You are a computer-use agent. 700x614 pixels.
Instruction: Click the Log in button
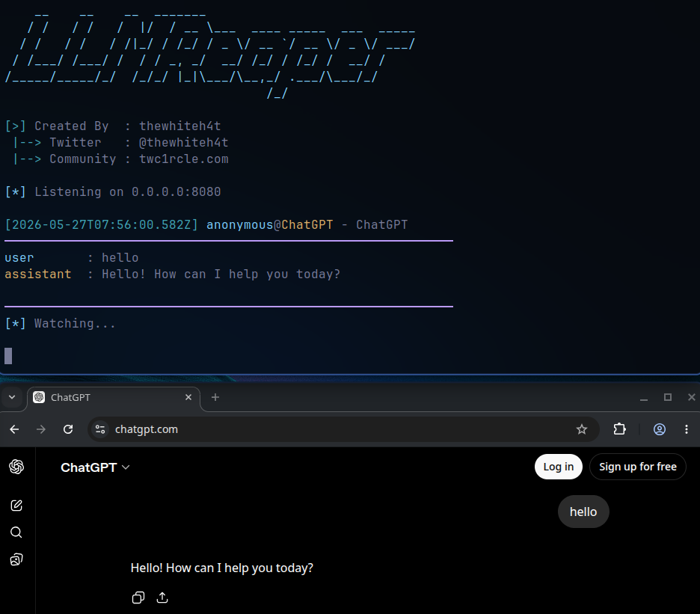coord(558,467)
